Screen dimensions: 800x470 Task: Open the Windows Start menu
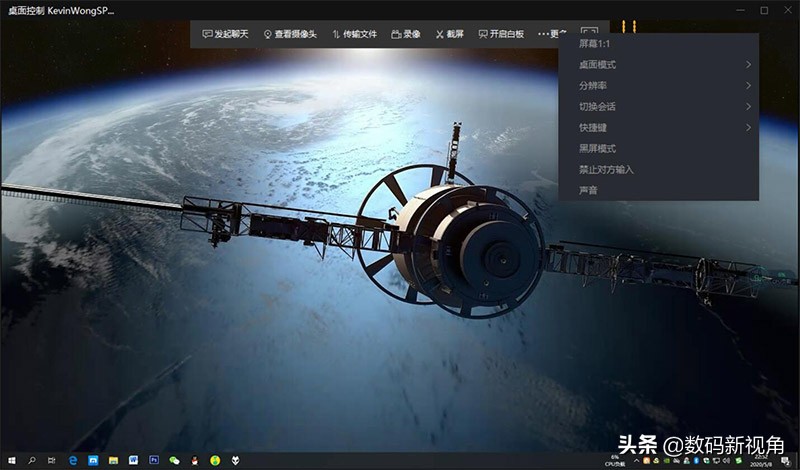pos(11,460)
